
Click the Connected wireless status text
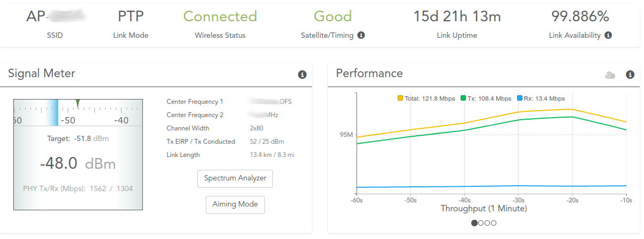[220, 17]
